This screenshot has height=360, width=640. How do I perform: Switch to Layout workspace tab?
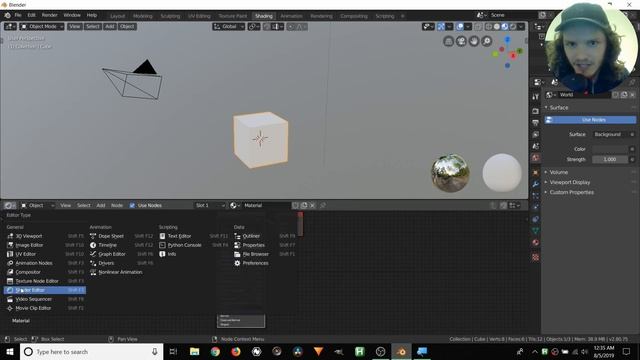coord(118,16)
